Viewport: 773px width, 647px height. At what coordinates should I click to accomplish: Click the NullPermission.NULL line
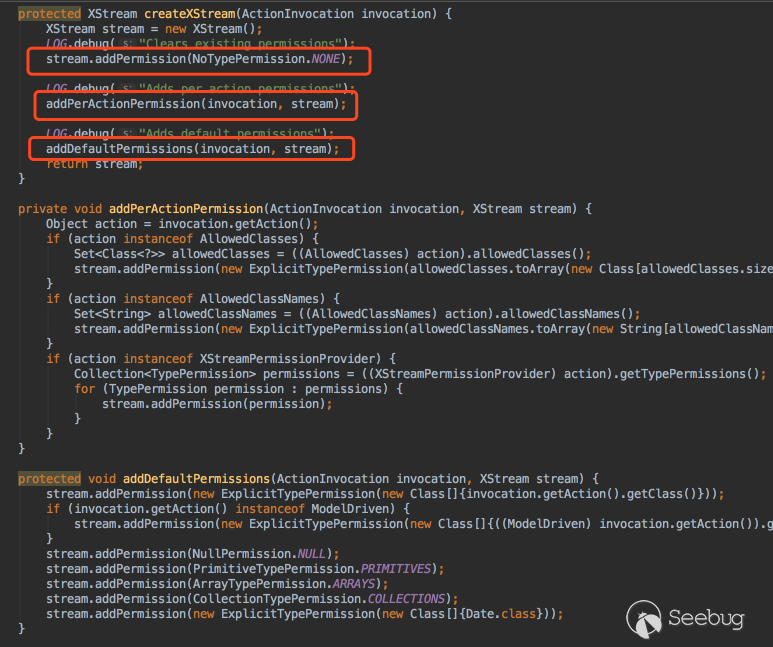192,554
